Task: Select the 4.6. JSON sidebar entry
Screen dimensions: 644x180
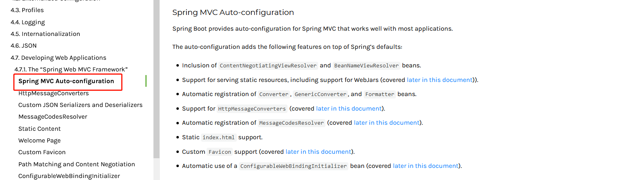Action: pyautogui.click(x=23, y=46)
